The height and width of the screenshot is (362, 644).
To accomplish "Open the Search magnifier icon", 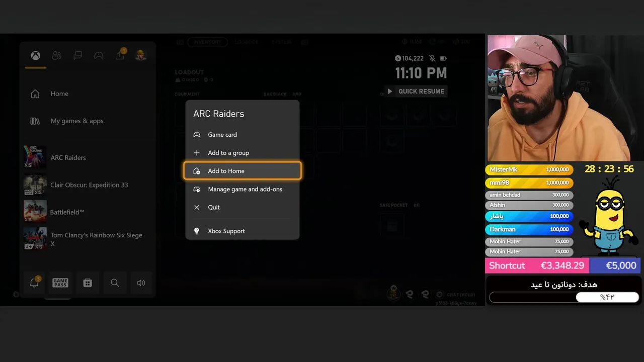I will pos(115,283).
